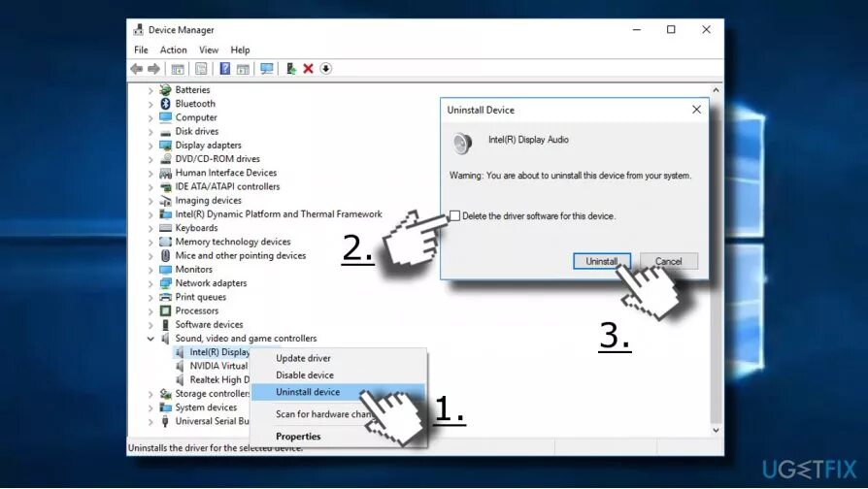Click the Update driver toolbar icon
This screenshot has height=489, width=868.
coord(290,69)
